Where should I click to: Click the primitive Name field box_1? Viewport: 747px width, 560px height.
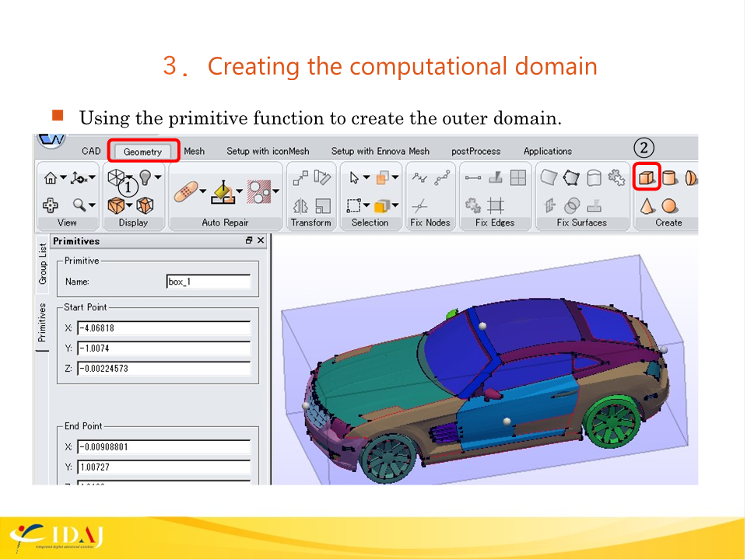click(209, 282)
